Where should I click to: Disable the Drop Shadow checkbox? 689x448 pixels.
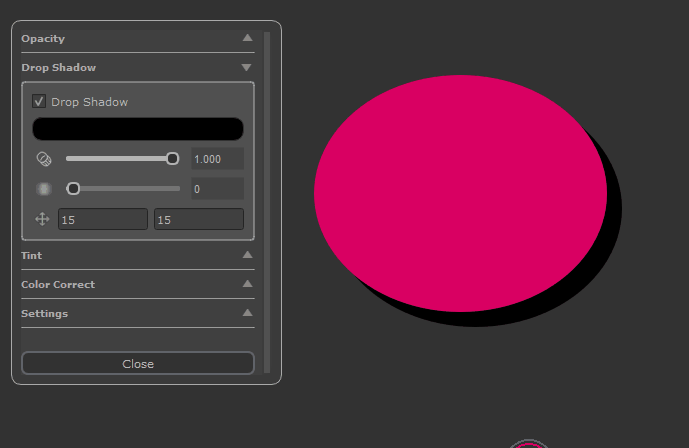coord(40,102)
